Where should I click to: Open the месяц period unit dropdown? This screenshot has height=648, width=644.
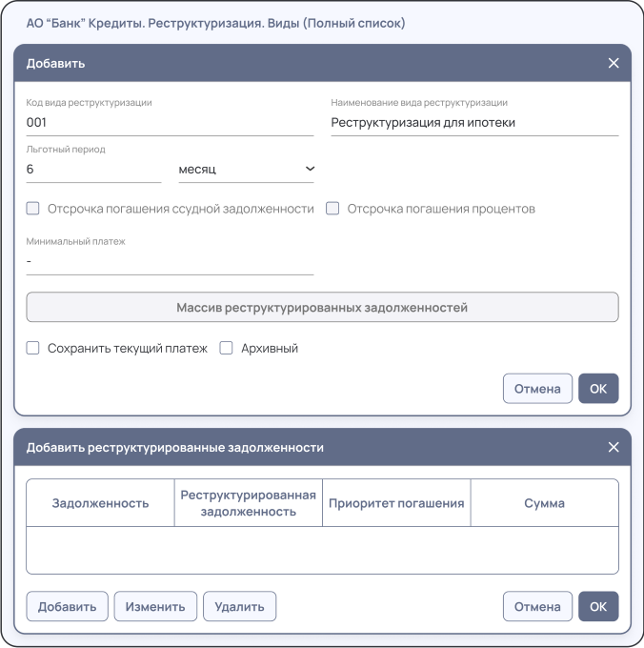coord(245,170)
